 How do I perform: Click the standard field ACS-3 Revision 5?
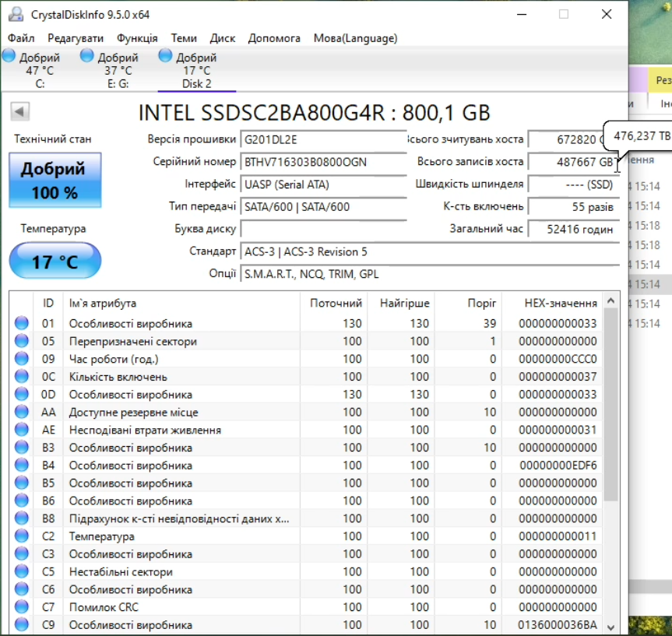coord(430,251)
